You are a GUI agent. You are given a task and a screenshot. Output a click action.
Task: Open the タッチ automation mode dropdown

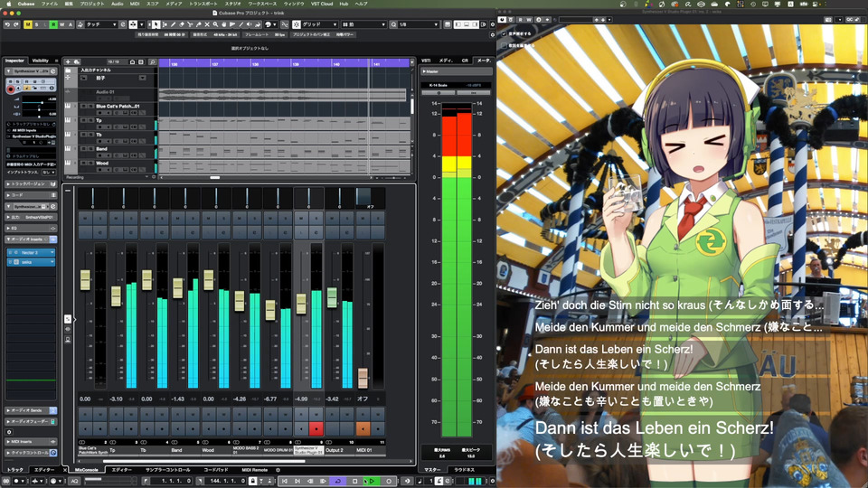pos(100,24)
